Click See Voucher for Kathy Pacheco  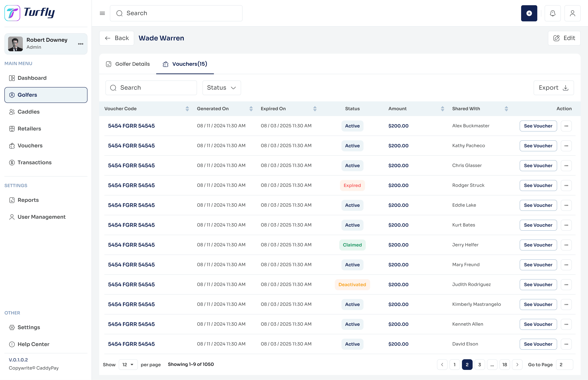click(x=538, y=146)
